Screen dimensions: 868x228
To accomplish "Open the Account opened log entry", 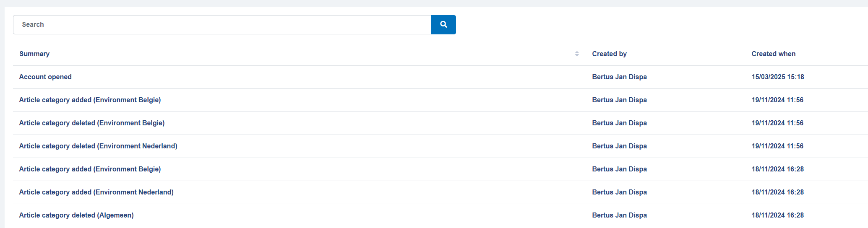I will pyautogui.click(x=45, y=77).
